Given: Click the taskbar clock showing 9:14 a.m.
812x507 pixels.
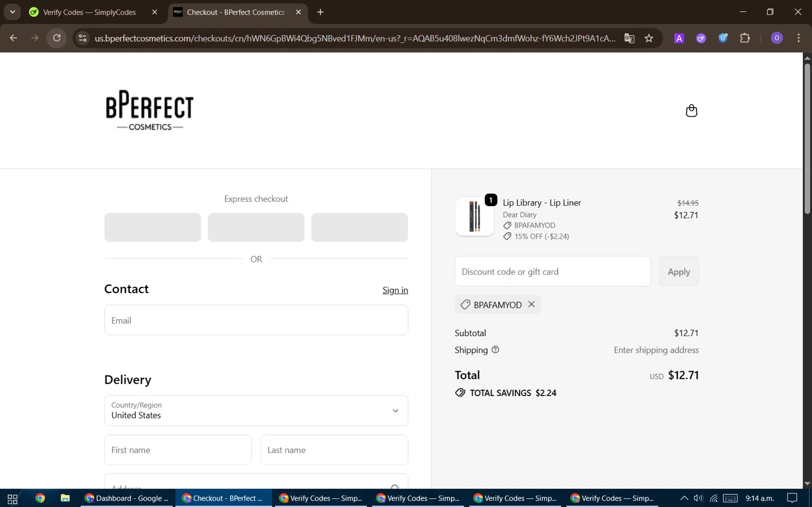Looking at the screenshot, I should [x=759, y=498].
